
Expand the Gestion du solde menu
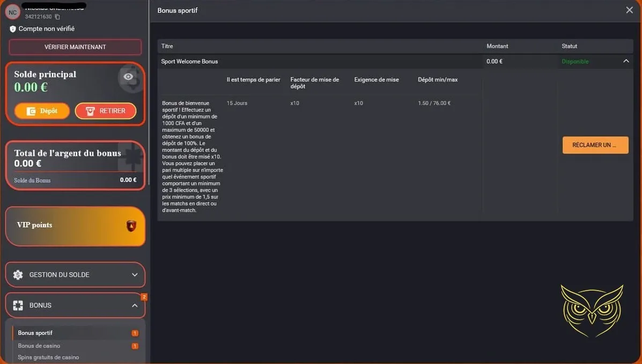click(135, 275)
